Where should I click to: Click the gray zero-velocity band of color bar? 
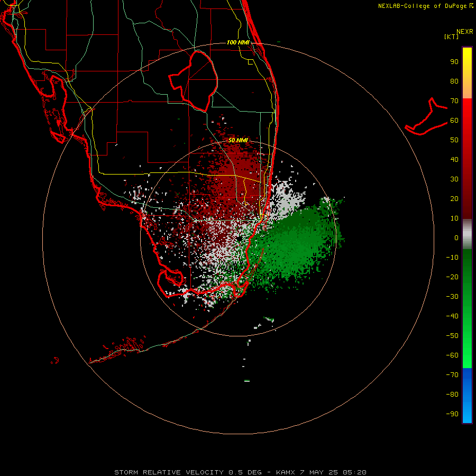pyautogui.click(x=467, y=234)
